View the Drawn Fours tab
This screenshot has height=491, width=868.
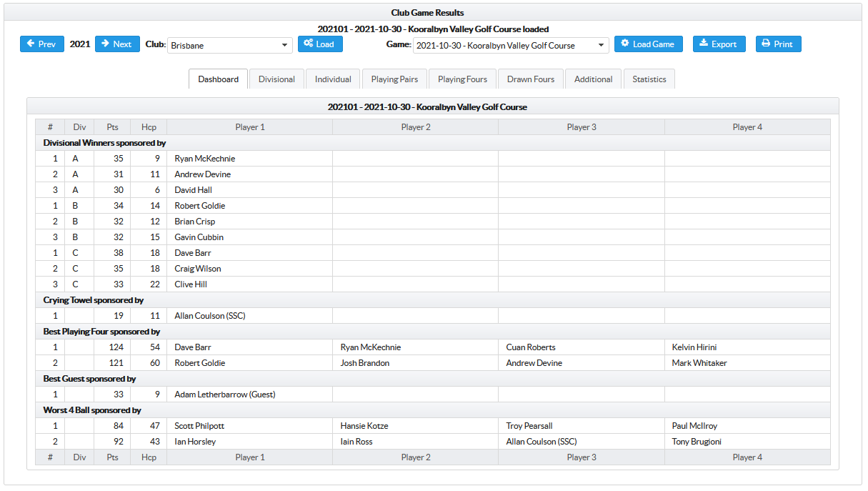(x=531, y=79)
